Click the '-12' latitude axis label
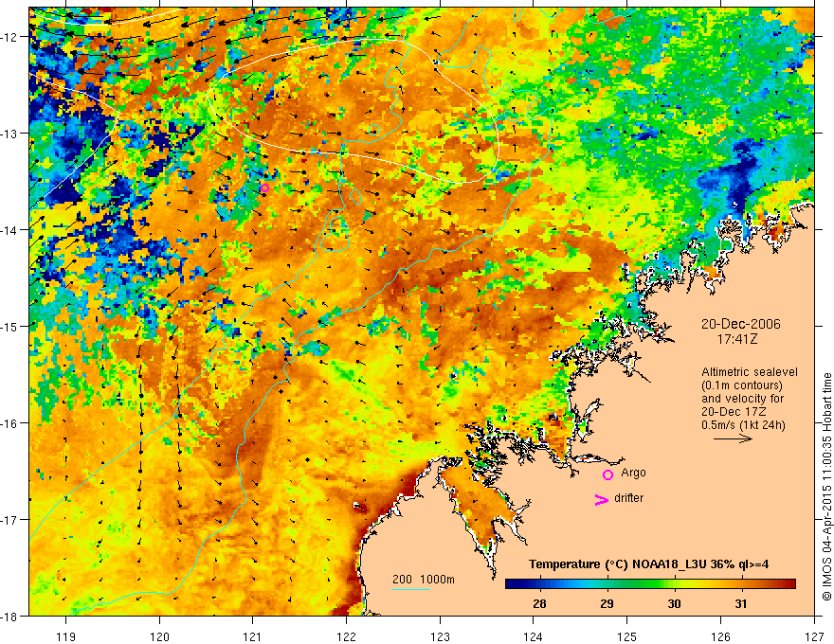 (9, 37)
